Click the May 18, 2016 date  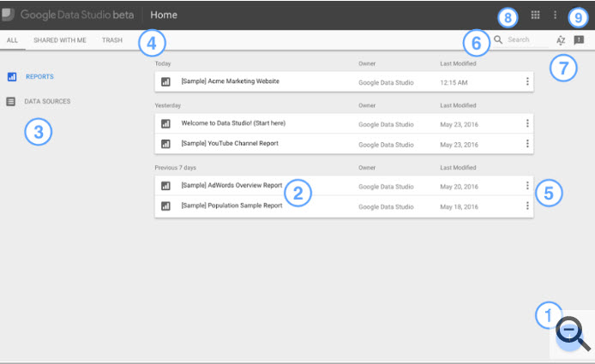tap(459, 206)
